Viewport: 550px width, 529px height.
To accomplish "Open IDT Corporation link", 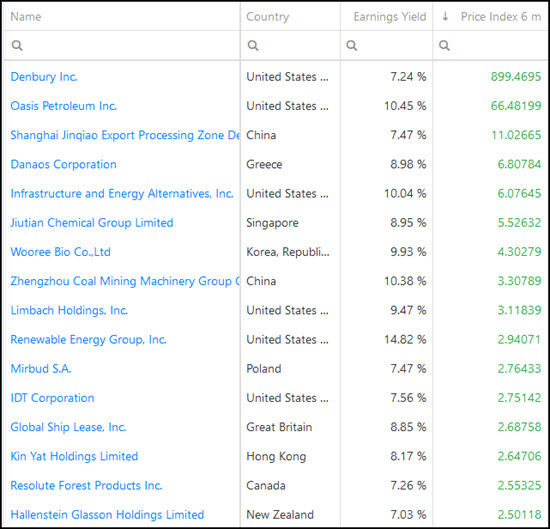I will click(52, 398).
